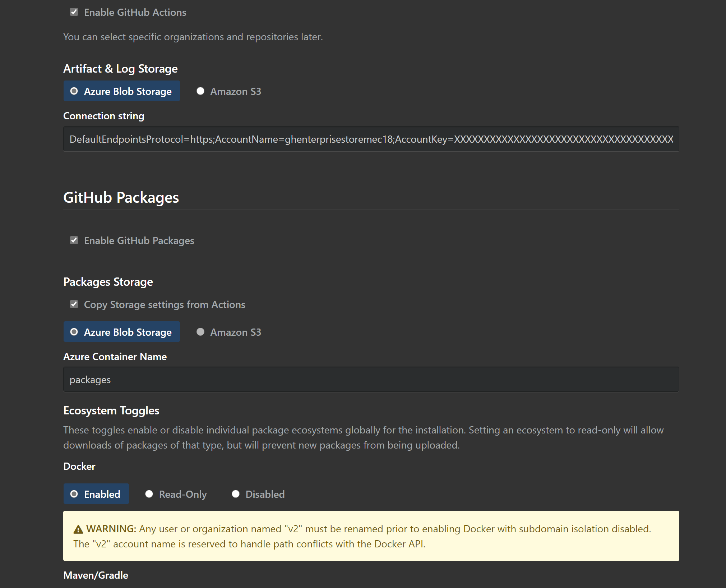Click the GitHub Actions section header
Screen dimensions: 726x588
(137, 12)
